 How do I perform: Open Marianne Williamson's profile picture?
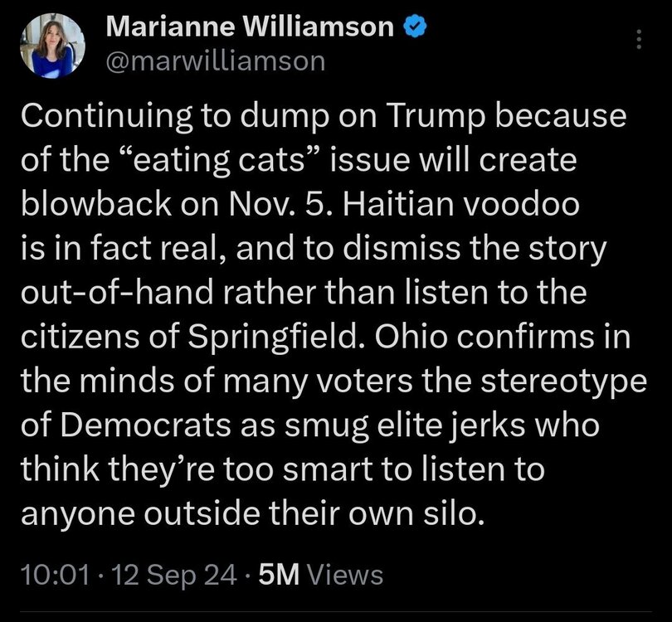click(52, 46)
